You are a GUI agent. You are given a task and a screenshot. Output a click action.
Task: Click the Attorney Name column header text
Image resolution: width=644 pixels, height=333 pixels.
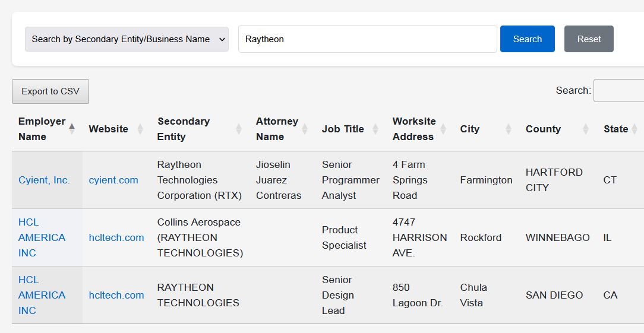point(277,129)
